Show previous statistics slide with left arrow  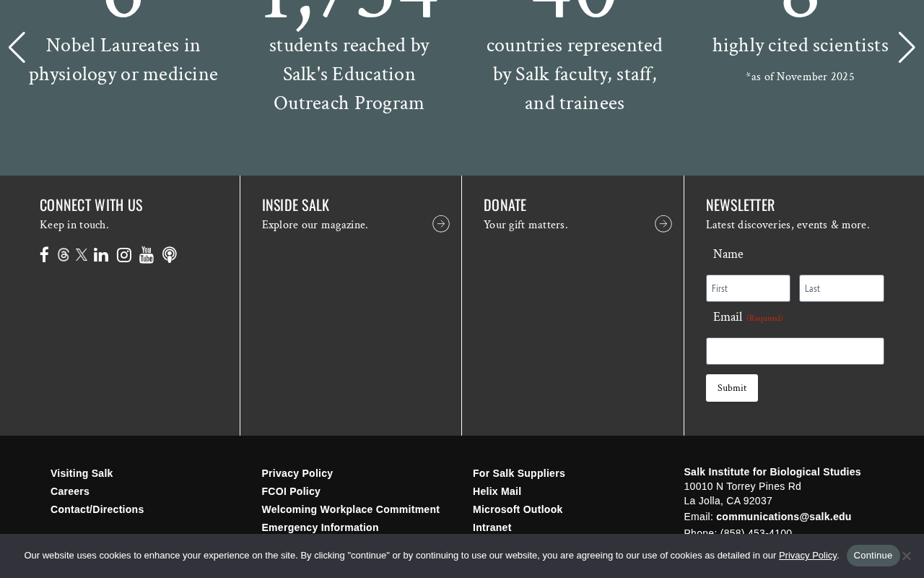coord(17,48)
